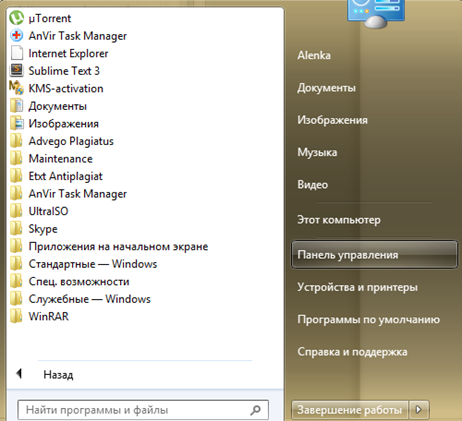Screen dimensions: 462x421
Task: Launch Sublime Text 3
Action: (x=64, y=71)
